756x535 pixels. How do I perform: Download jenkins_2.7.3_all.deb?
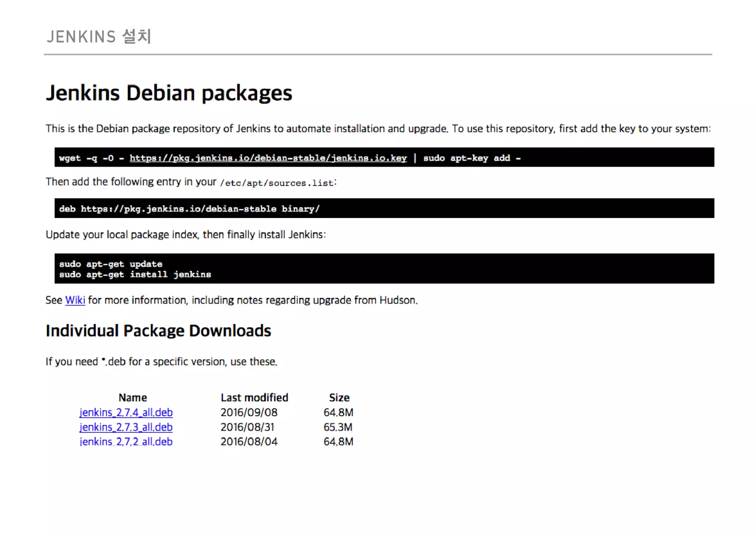(x=126, y=427)
